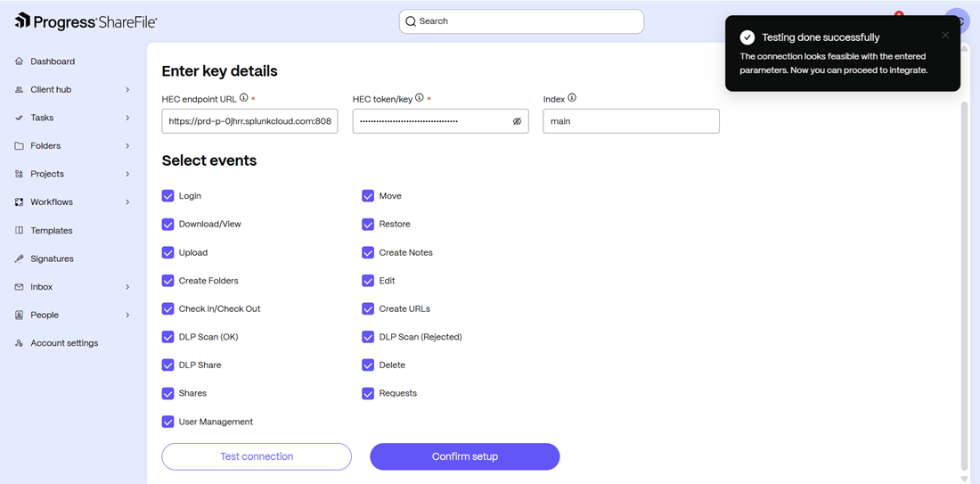Expand the Projects menu chevron
980x484 pixels.
click(x=127, y=174)
